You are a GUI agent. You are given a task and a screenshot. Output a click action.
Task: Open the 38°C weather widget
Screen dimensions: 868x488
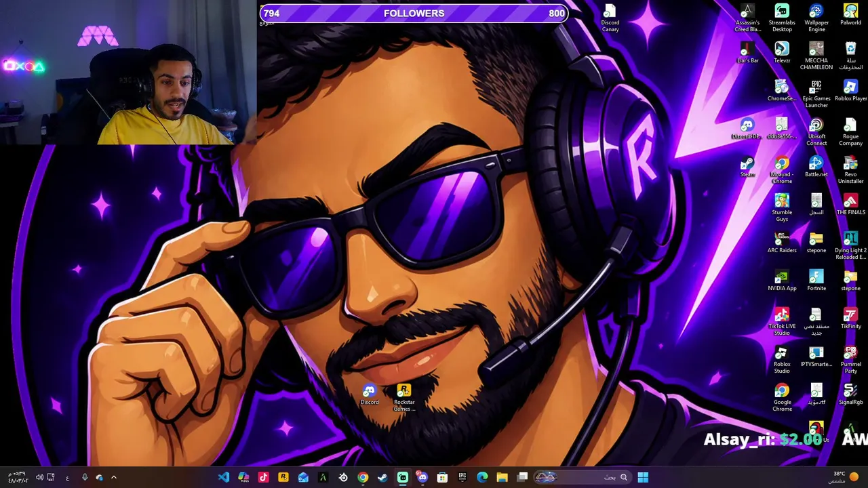[844, 477]
